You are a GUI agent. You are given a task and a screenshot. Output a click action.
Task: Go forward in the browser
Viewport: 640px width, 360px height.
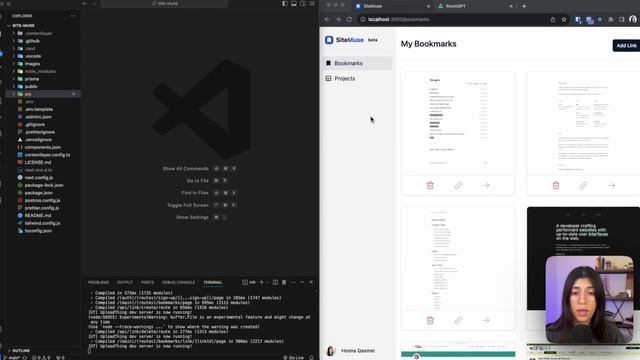(338, 19)
